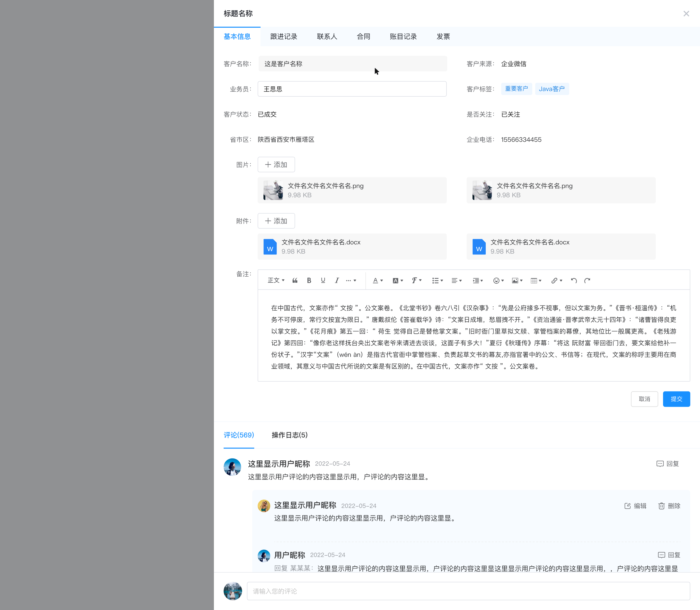Open the 操作日志(5) tab
Image resolution: width=700 pixels, height=610 pixels.
pyautogui.click(x=289, y=435)
